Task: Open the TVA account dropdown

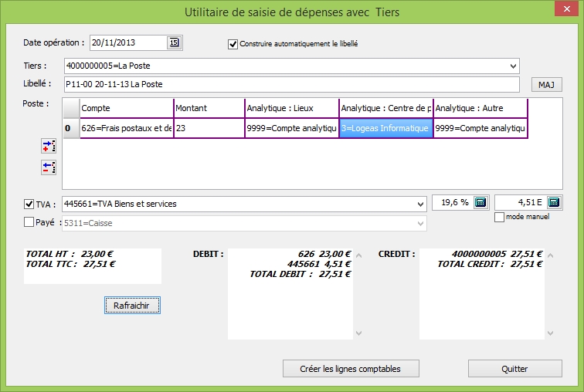Action: pyautogui.click(x=420, y=204)
